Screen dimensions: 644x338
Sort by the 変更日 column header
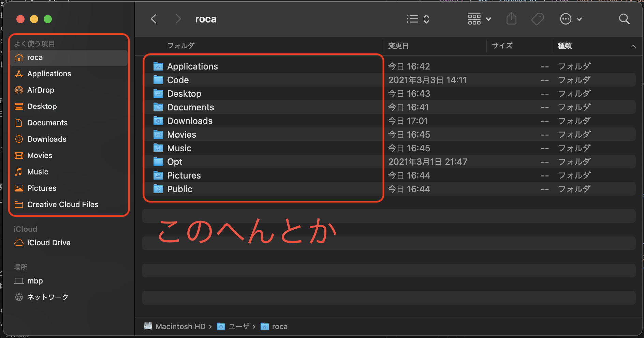click(398, 46)
